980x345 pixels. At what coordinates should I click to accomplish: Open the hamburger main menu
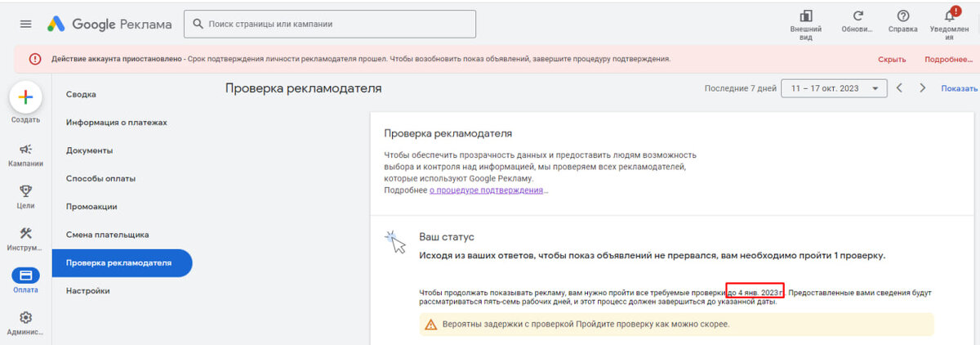coord(25,24)
